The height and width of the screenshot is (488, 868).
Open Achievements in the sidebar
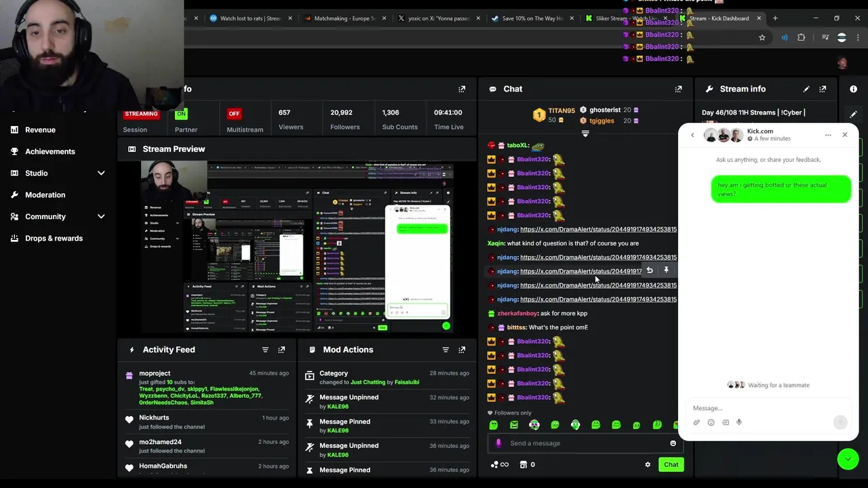coord(50,151)
